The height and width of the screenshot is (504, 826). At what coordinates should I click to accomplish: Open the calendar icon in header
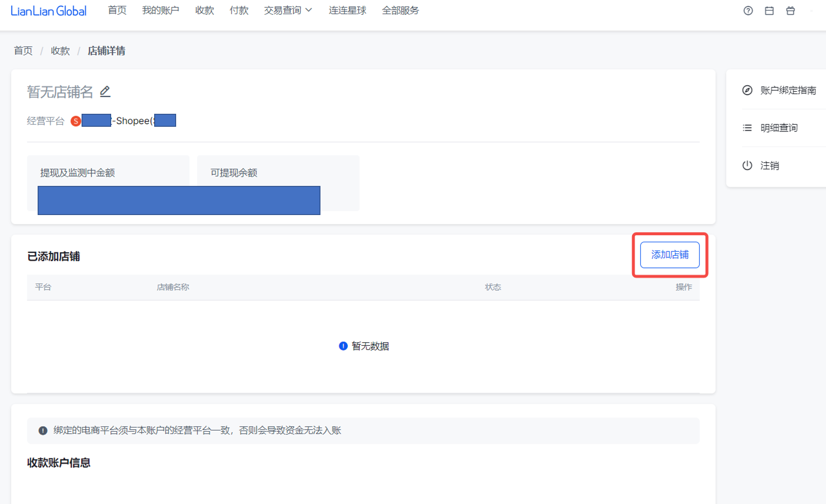(x=769, y=11)
